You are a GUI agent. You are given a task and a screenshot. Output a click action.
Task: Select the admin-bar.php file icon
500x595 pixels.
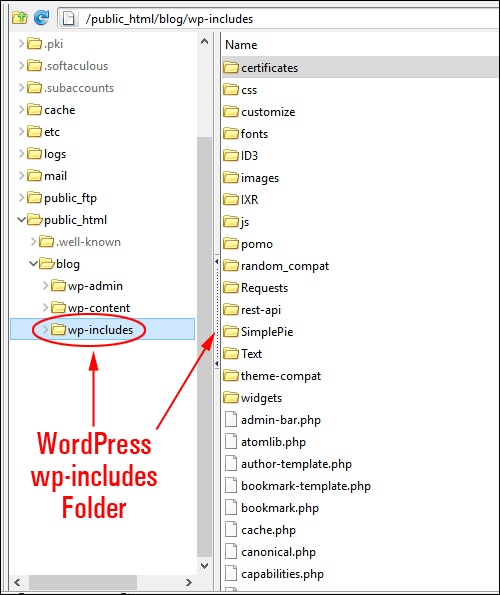231,420
